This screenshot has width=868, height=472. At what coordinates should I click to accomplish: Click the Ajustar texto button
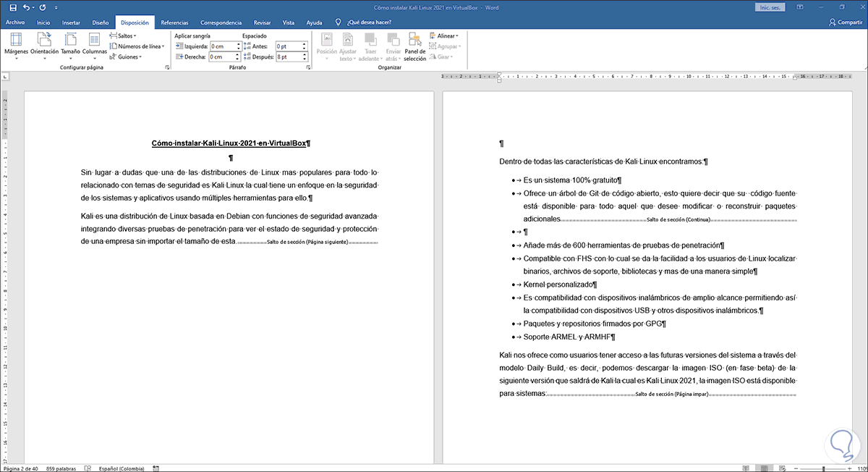click(348, 46)
